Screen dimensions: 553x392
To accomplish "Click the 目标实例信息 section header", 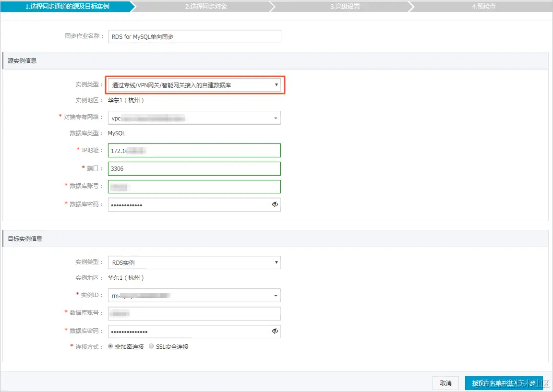I will point(276,238).
